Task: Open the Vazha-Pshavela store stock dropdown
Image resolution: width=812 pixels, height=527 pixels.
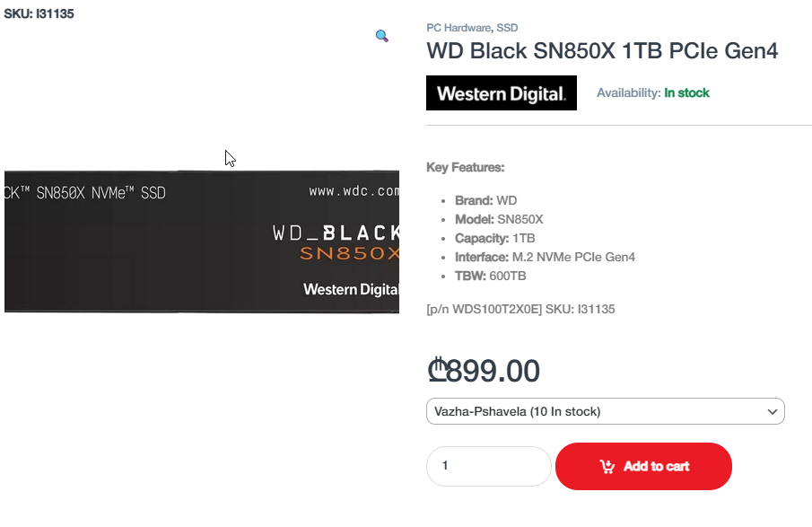Action: (x=605, y=411)
